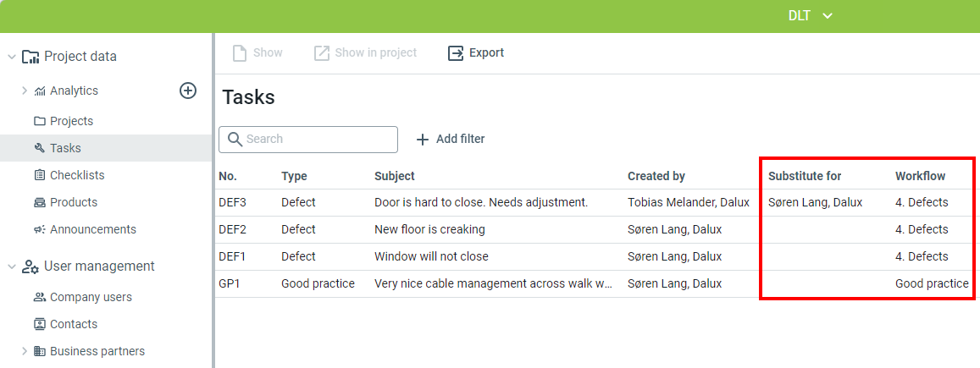Go to Products in sidebar
Viewport: 980px width, 368px height.
click(73, 202)
